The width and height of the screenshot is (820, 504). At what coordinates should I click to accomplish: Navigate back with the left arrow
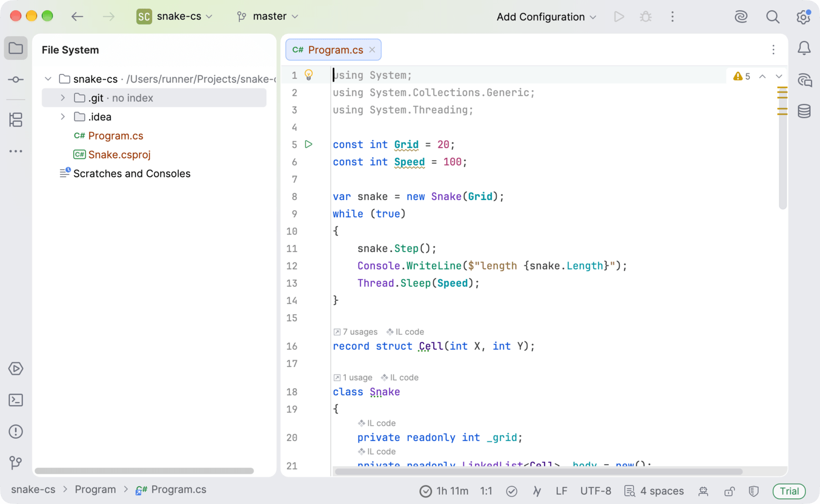(x=77, y=17)
